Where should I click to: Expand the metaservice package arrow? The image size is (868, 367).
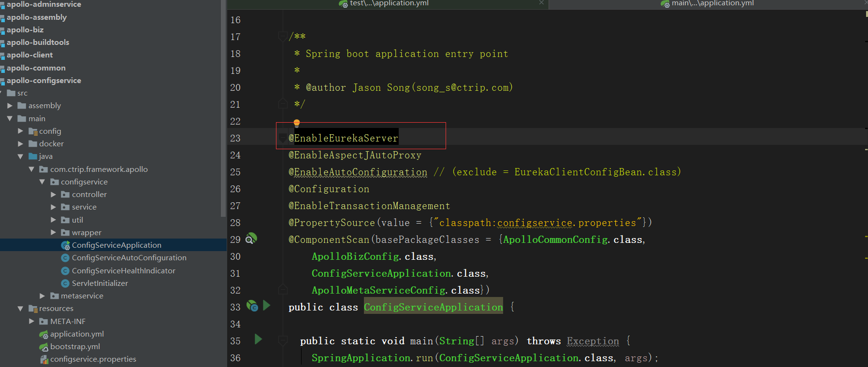42,296
